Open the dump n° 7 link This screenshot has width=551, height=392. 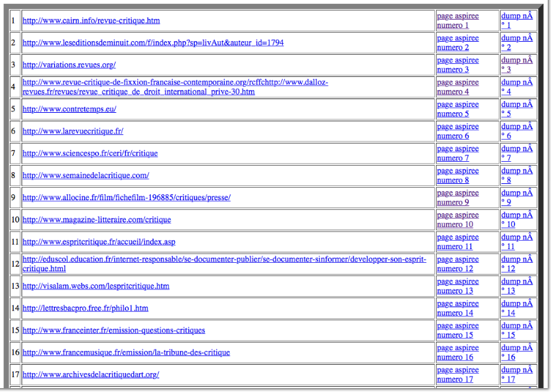[x=516, y=153]
